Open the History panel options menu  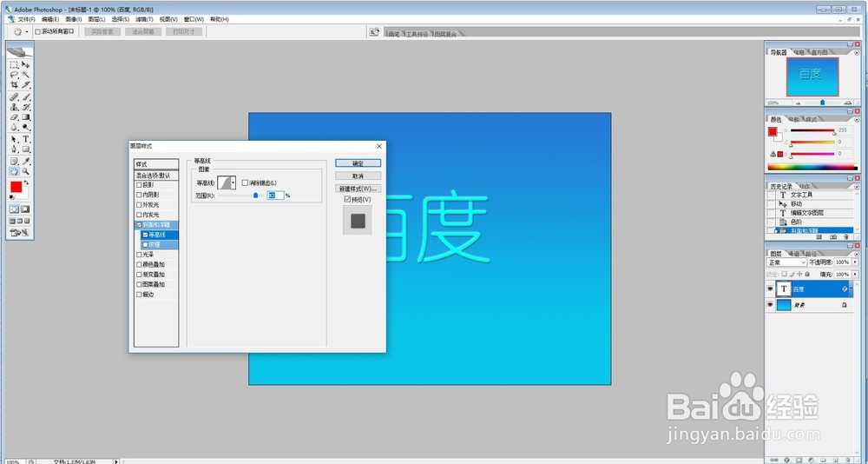pyautogui.click(x=855, y=186)
